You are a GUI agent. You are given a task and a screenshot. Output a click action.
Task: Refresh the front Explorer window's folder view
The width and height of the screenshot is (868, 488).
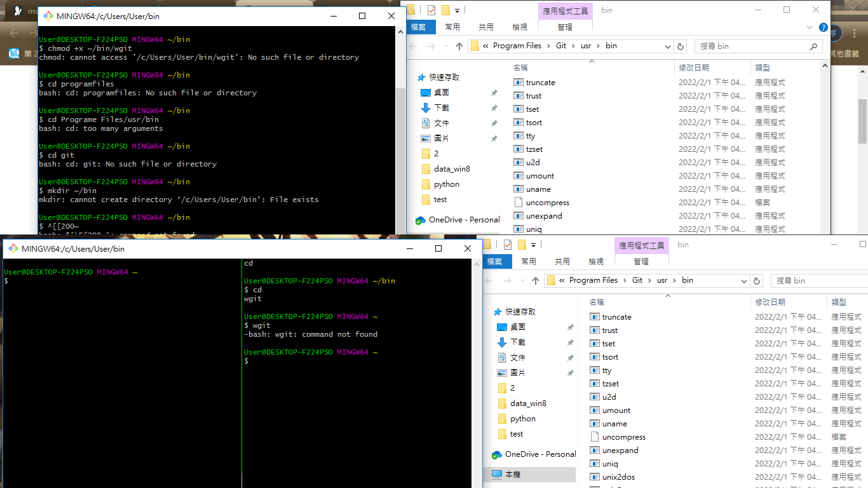click(x=757, y=281)
